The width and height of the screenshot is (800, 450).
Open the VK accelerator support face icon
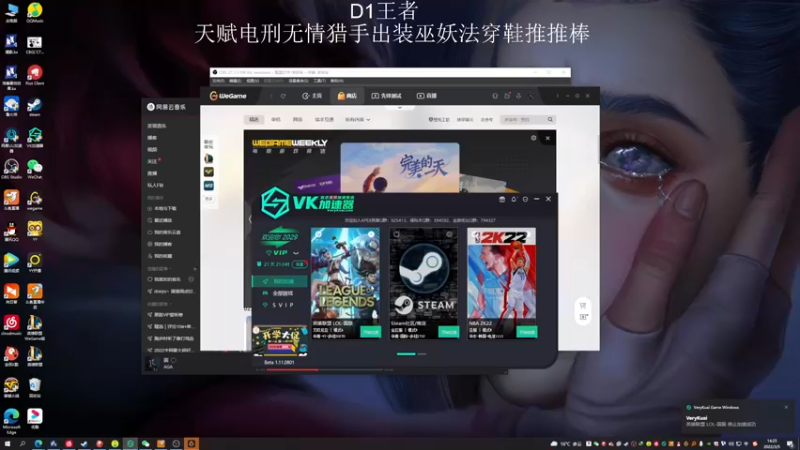525,199
